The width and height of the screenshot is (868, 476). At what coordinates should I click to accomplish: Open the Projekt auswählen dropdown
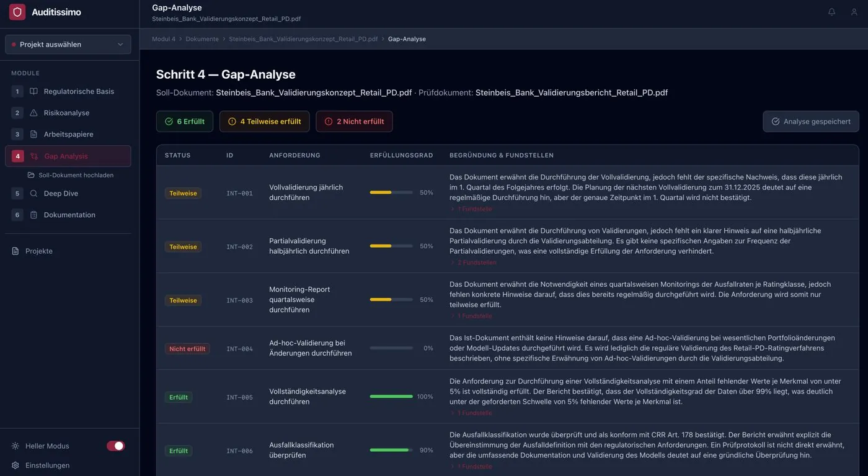(x=68, y=45)
